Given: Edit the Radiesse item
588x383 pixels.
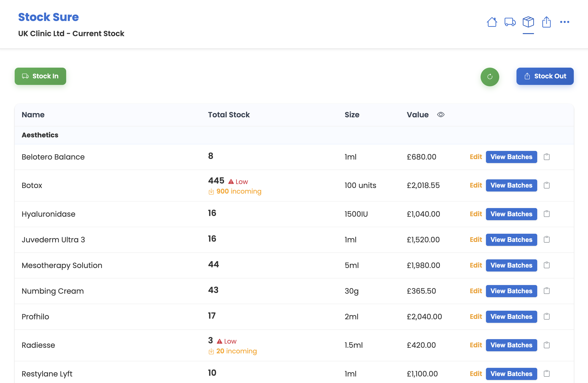Looking at the screenshot, I should point(475,345).
